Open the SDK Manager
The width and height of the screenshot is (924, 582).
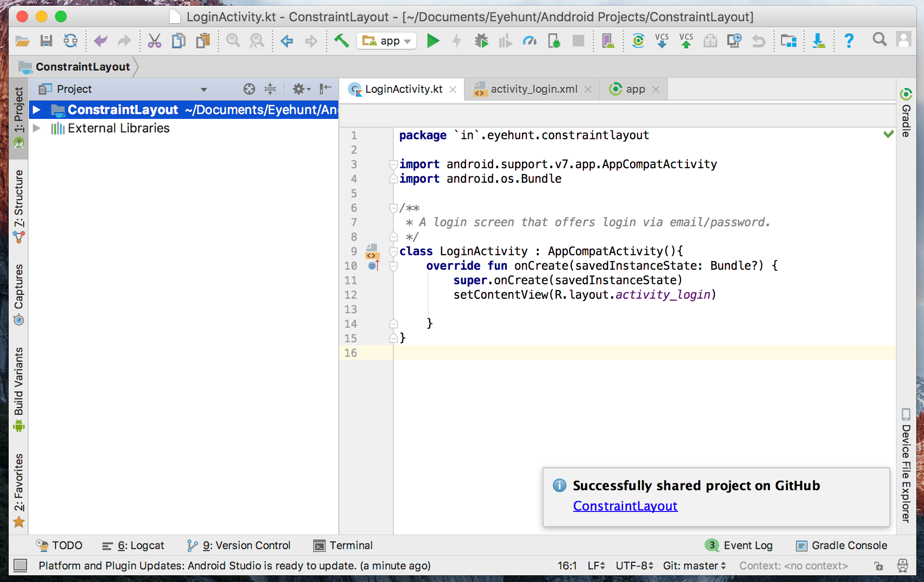819,41
